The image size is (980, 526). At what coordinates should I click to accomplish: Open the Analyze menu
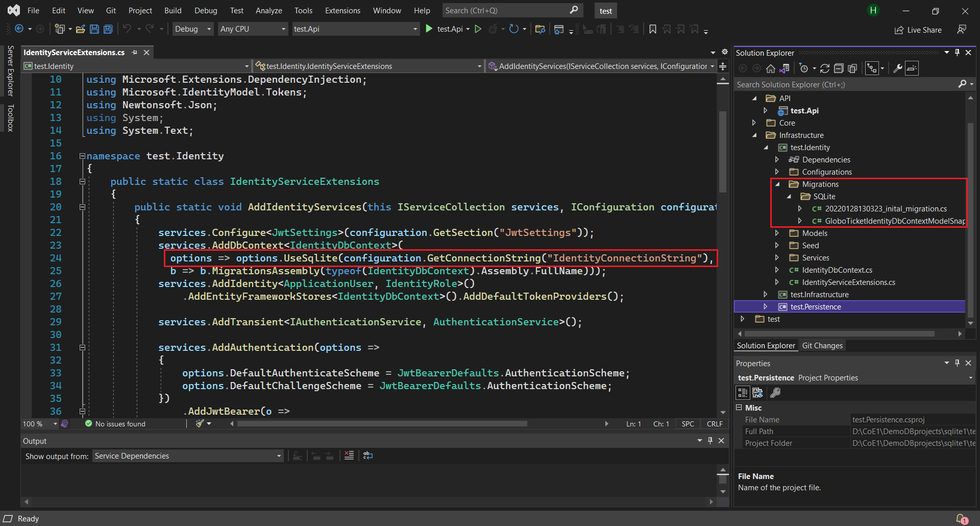point(268,10)
